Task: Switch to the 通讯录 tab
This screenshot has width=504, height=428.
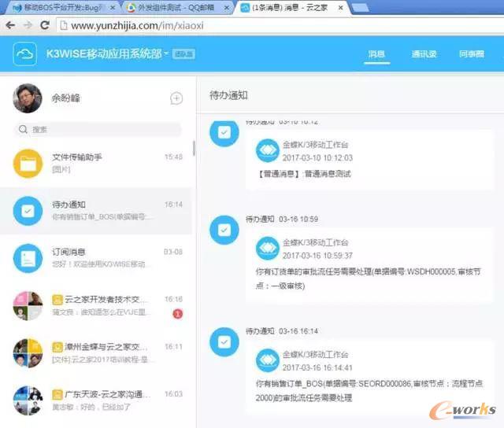Action: [x=424, y=54]
